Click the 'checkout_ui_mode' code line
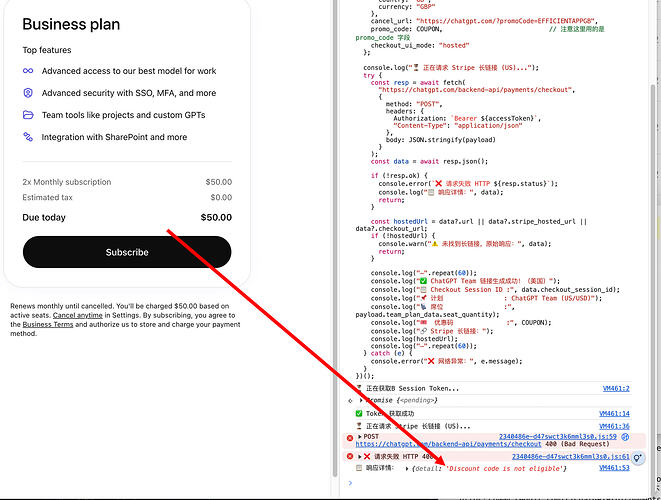The height and width of the screenshot is (500, 661). [x=420, y=45]
